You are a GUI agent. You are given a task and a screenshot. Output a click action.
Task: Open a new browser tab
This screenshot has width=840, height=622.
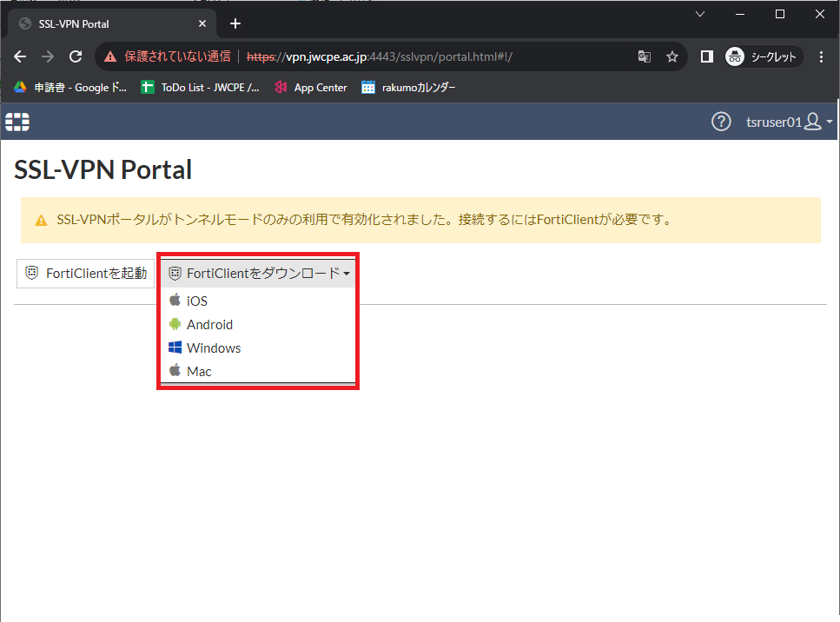235,23
